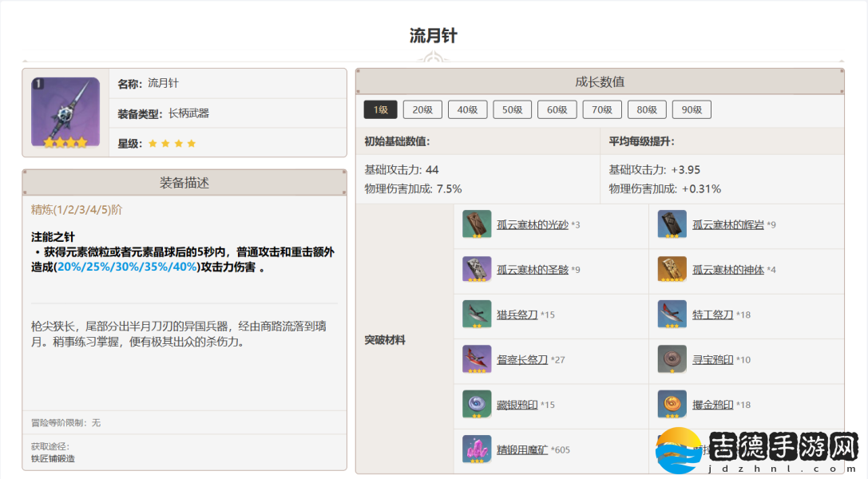Screen dimensions: 868x479
Task: Select the 1级 level tab
Action: pos(380,110)
